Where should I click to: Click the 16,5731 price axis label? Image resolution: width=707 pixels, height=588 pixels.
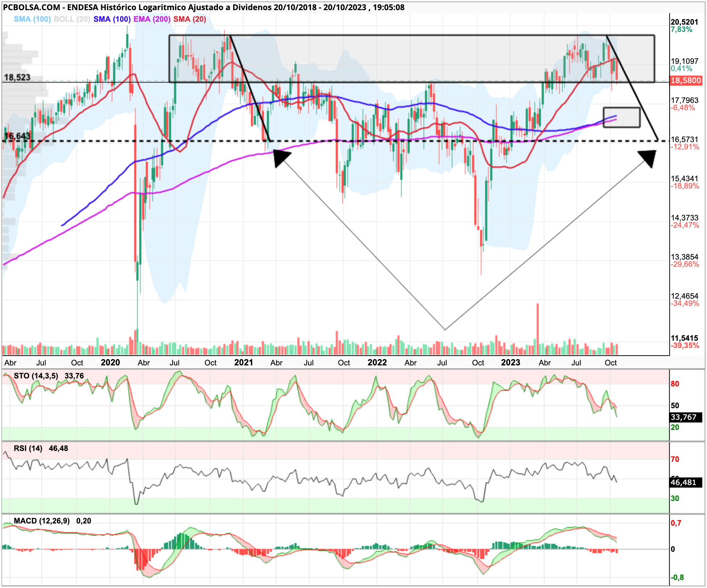click(x=684, y=140)
